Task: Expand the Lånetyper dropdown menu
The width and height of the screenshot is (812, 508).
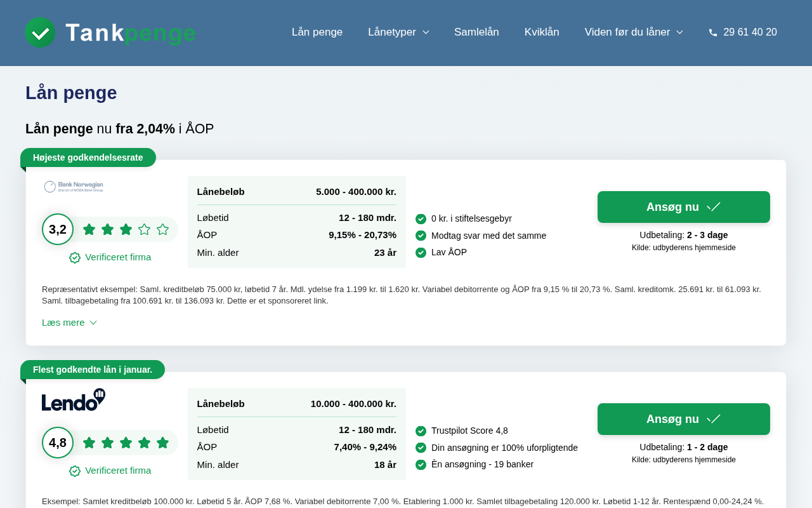Action: click(x=398, y=32)
